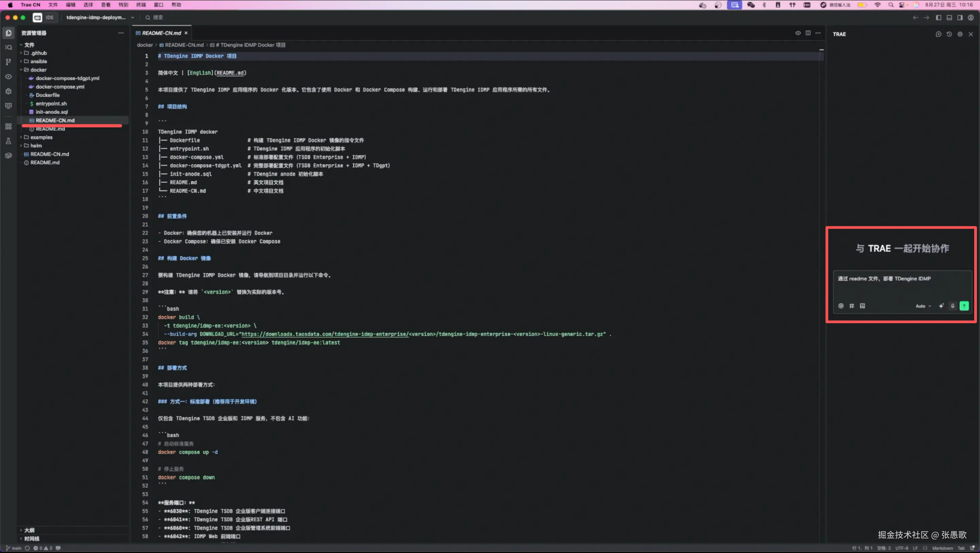This screenshot has height=553, width=980.
Task: Open the 终端 menu in menu bar
Action: point(141,5)
